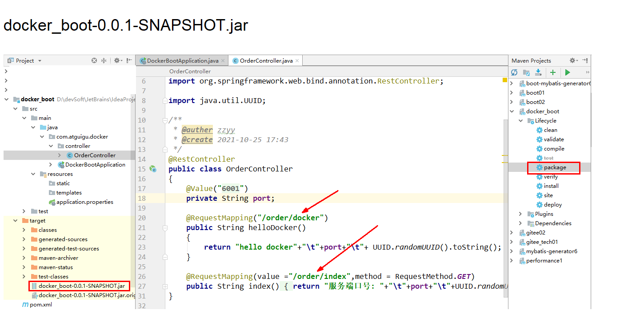
Task: Collapse the main folder
Action: [x=24, y=118]
